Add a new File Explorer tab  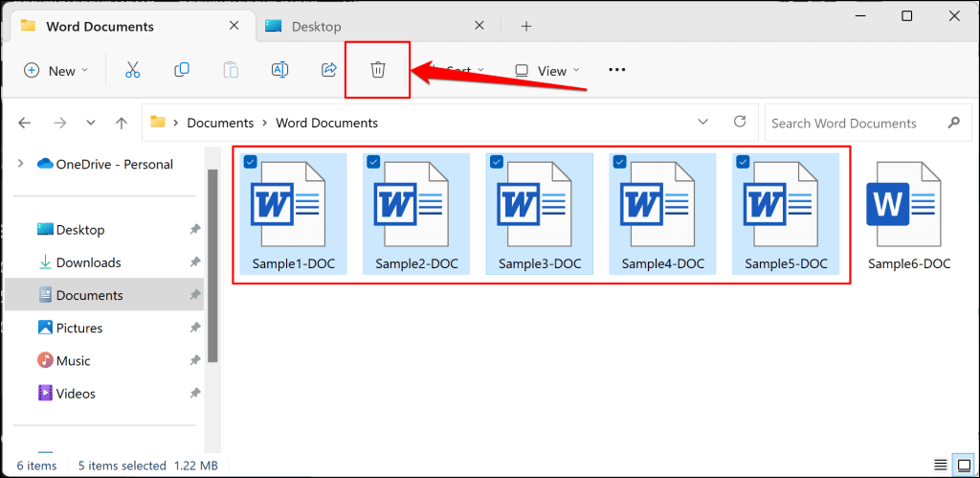[x=526, y=26]
